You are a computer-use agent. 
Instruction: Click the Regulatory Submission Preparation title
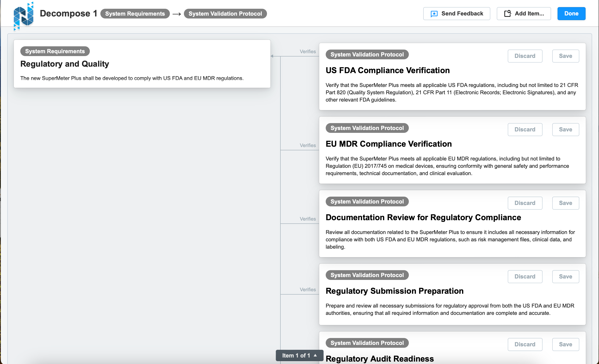pos(394,291)
